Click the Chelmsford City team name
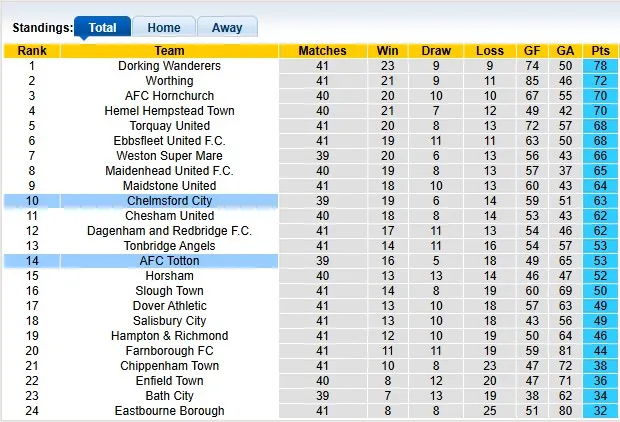620x422 pixels. coord(169,201)
